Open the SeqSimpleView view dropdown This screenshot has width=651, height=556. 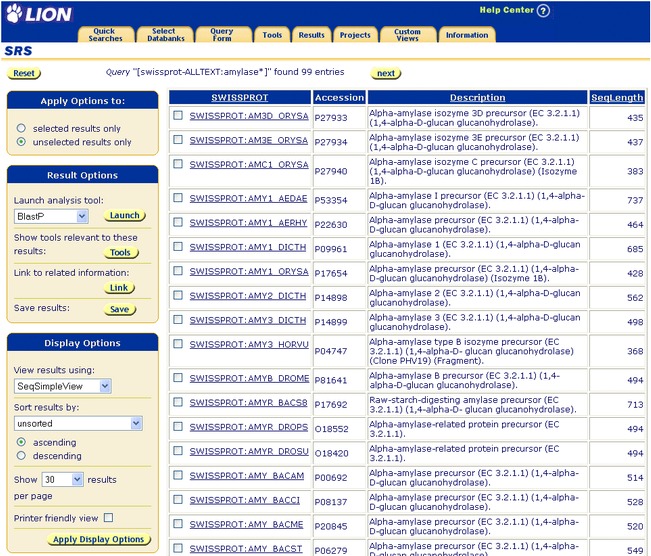63,386
